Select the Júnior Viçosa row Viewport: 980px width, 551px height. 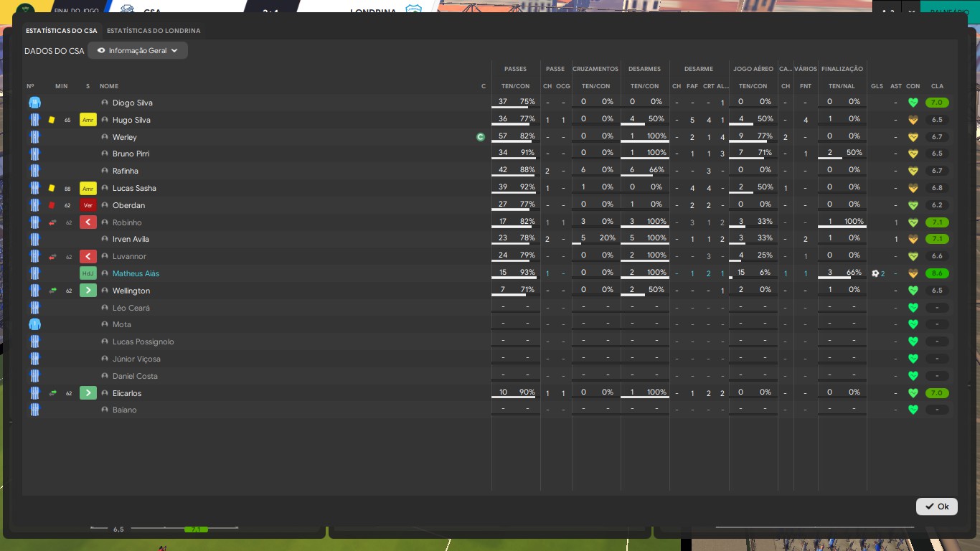click(489, 359)
